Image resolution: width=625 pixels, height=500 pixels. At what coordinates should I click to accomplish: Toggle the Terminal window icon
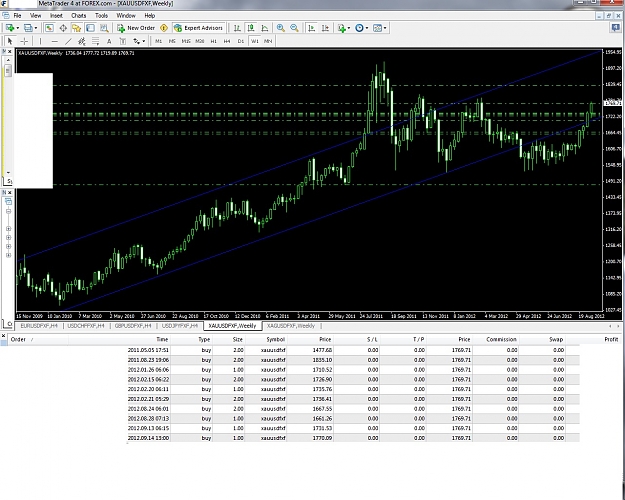click(90, 28)
